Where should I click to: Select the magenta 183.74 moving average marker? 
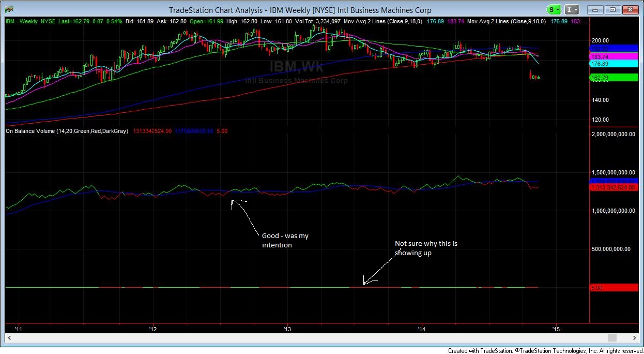614,56
